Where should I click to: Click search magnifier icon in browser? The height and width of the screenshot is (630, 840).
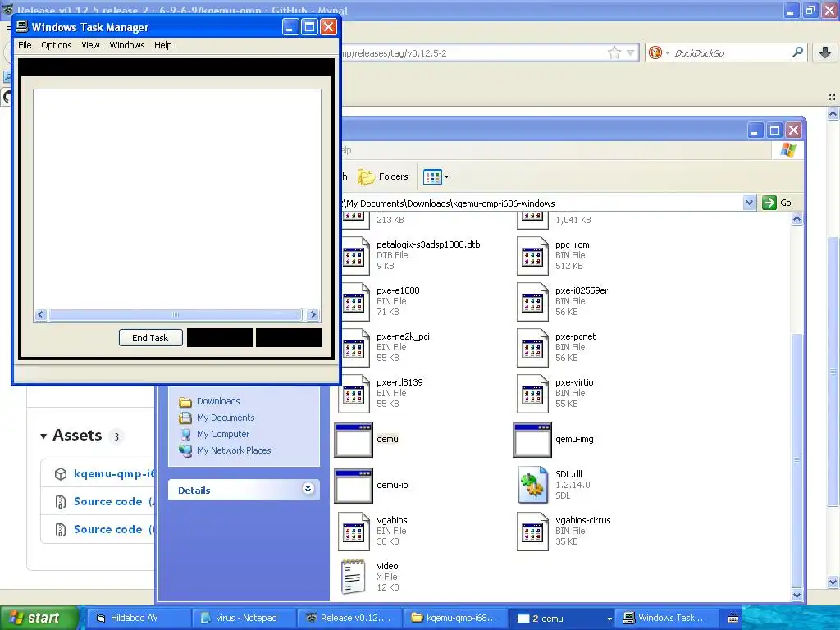click(797, 52)
